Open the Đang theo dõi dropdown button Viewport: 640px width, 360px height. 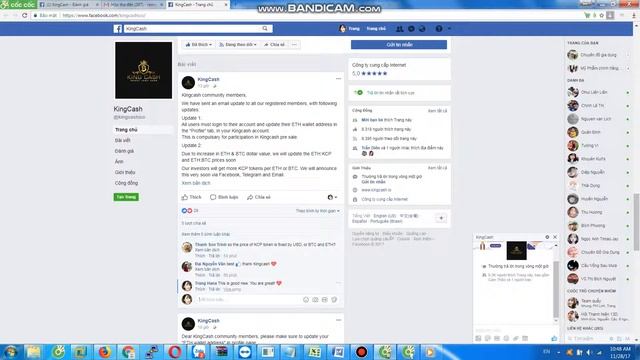(238, 44)
